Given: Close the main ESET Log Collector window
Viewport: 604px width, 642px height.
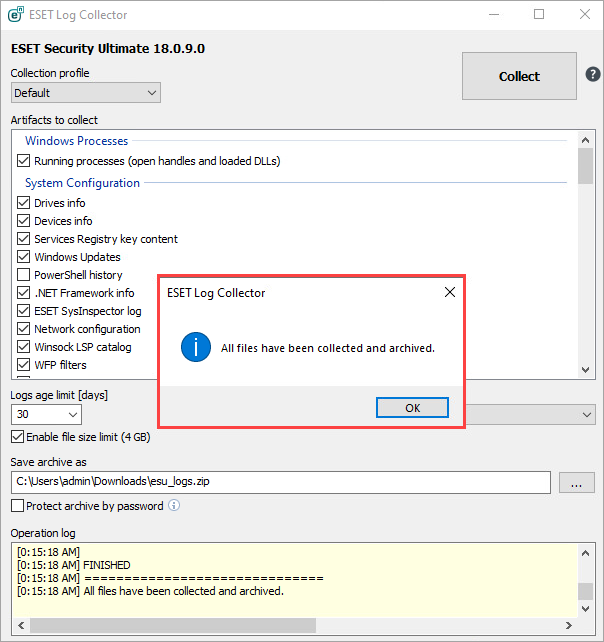Looking at the screenshot, I should coord(585,14).
